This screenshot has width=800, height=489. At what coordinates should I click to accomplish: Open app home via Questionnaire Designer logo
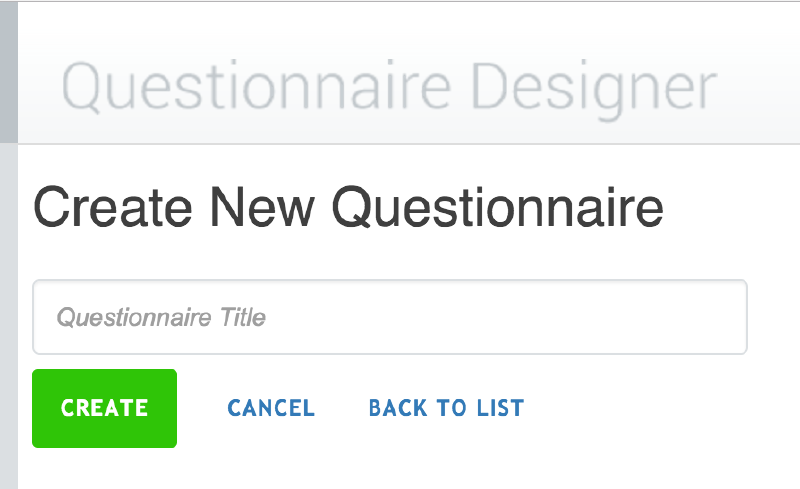point(389,89)
